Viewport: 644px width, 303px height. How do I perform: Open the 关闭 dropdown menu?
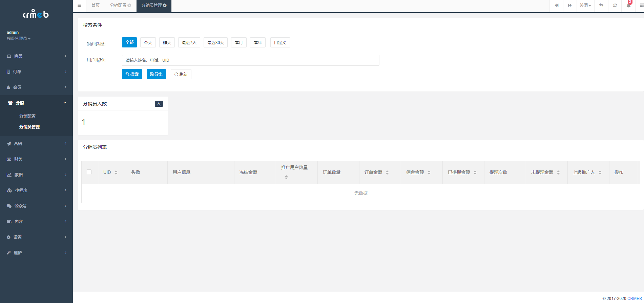[x=585, y=5]
